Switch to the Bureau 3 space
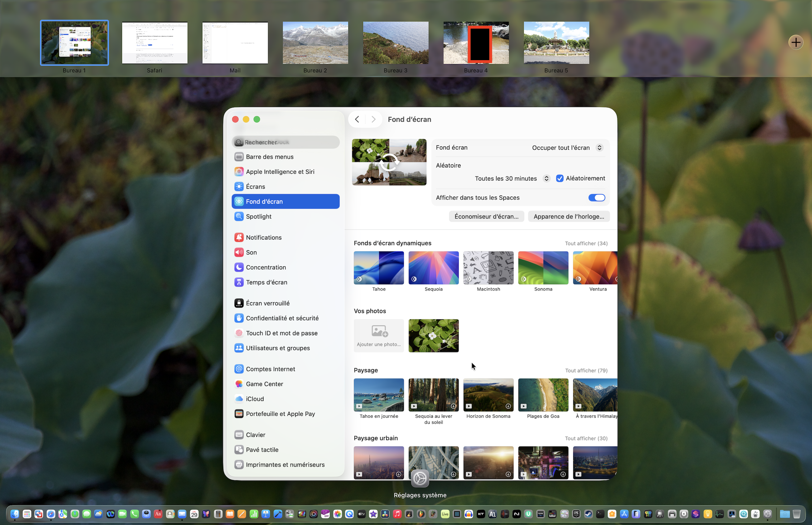 pos(396,43)
